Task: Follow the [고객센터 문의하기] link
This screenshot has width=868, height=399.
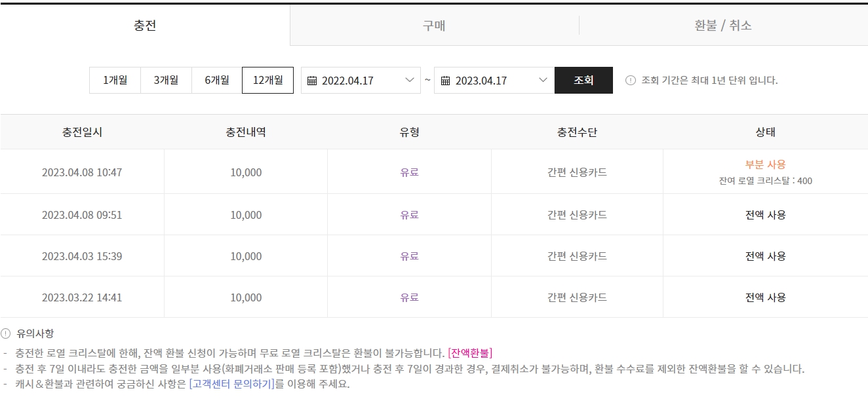Action: [232, 384]
